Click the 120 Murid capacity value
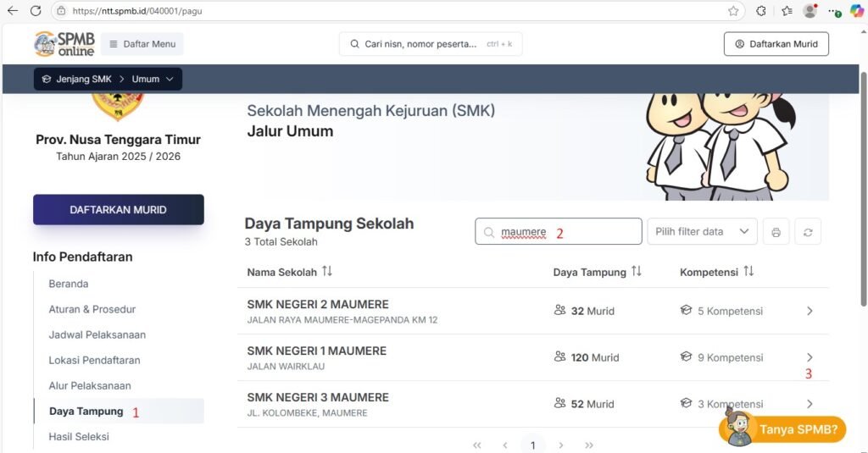 point(595,357)
